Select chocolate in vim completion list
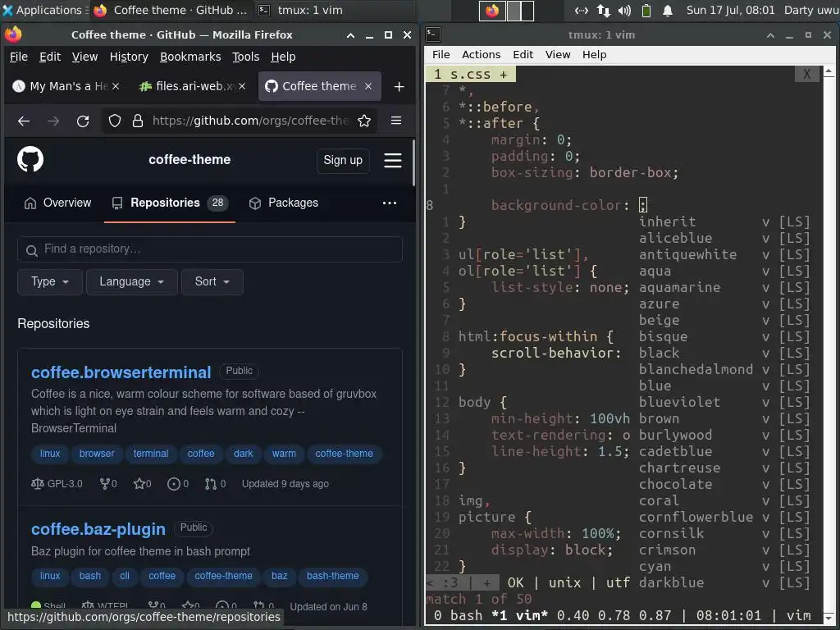The image size is (840, 630). 676,484
